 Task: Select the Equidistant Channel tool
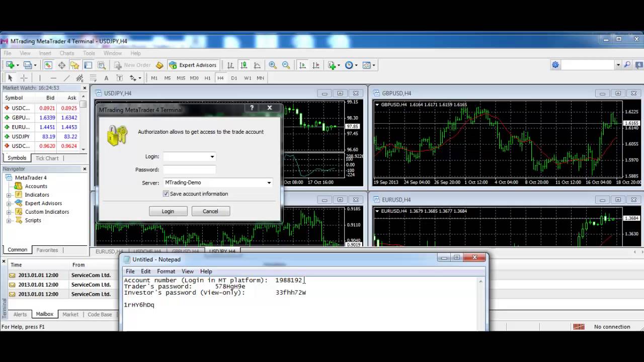tap(79, 78)
